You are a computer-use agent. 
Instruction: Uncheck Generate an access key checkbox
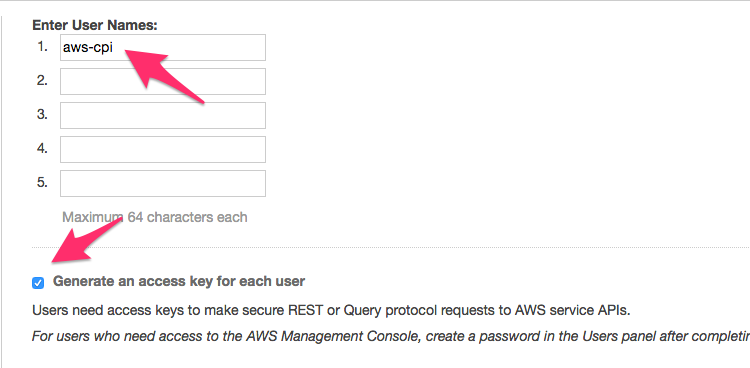[38, 283]
